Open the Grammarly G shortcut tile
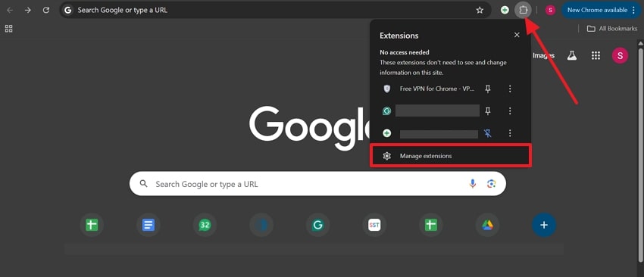Viewport: 644px width, 277px height. pos(317,225)
